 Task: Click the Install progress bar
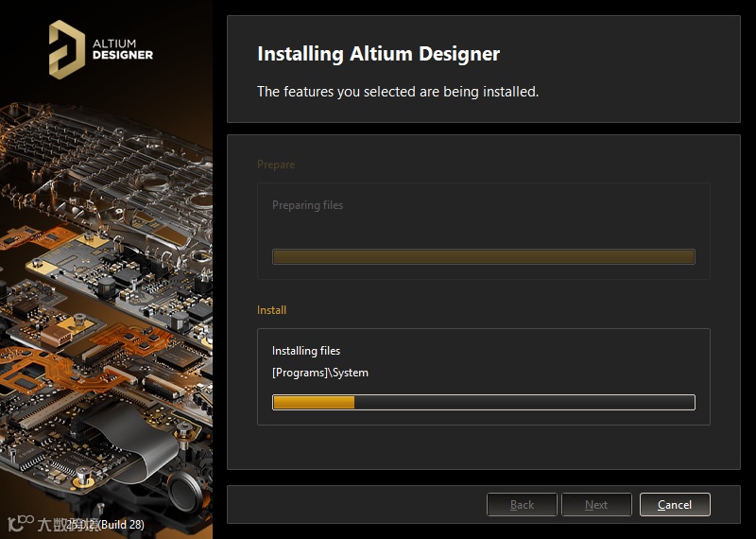(x=484, y=402)
